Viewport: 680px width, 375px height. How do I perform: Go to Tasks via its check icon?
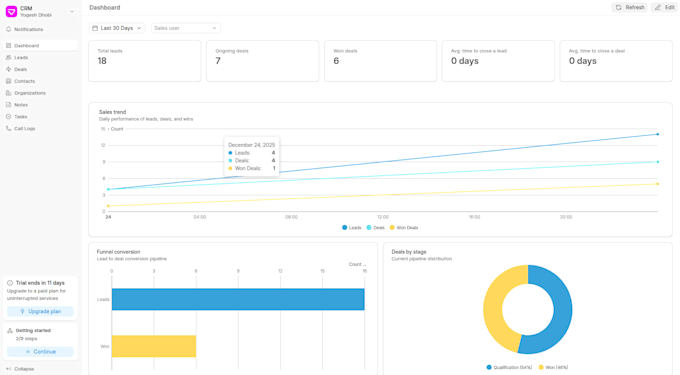coord(8,117)
